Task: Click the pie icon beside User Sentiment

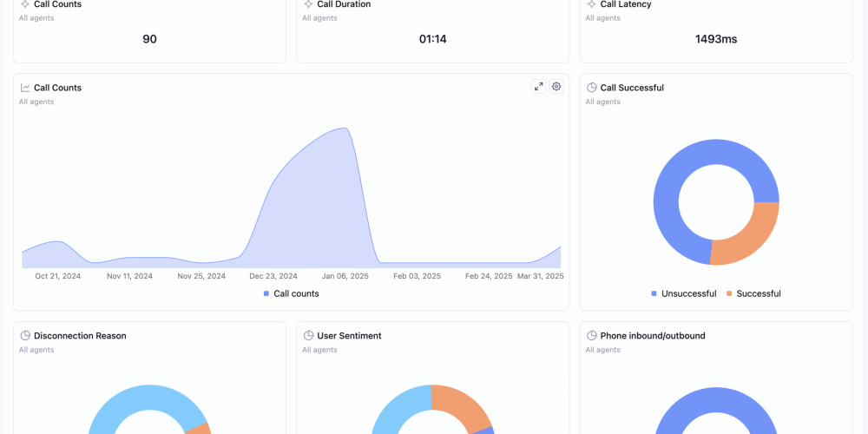Action: [x=308, y=335]
